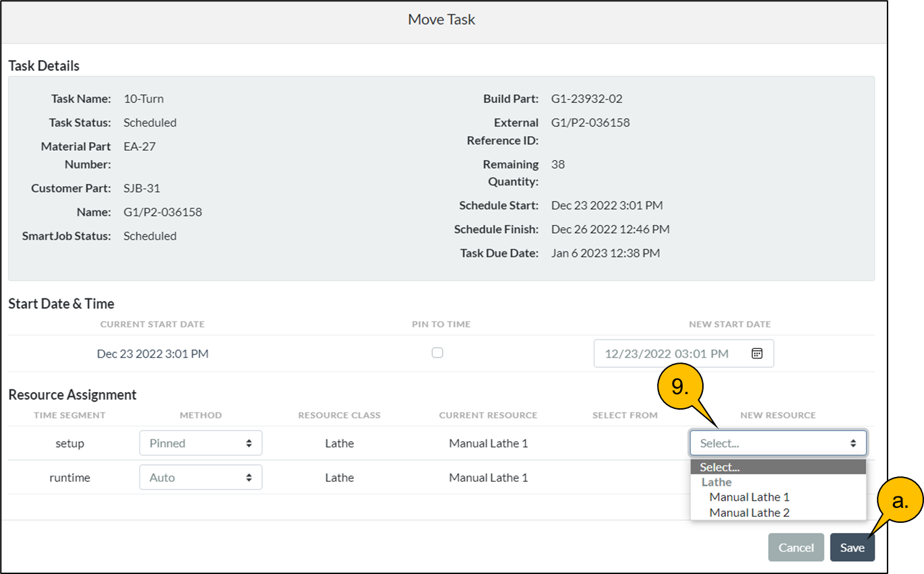Click the Lathe group header in the dropdown list
Viewport: 924px width, 574px height.
pos(716,482)
